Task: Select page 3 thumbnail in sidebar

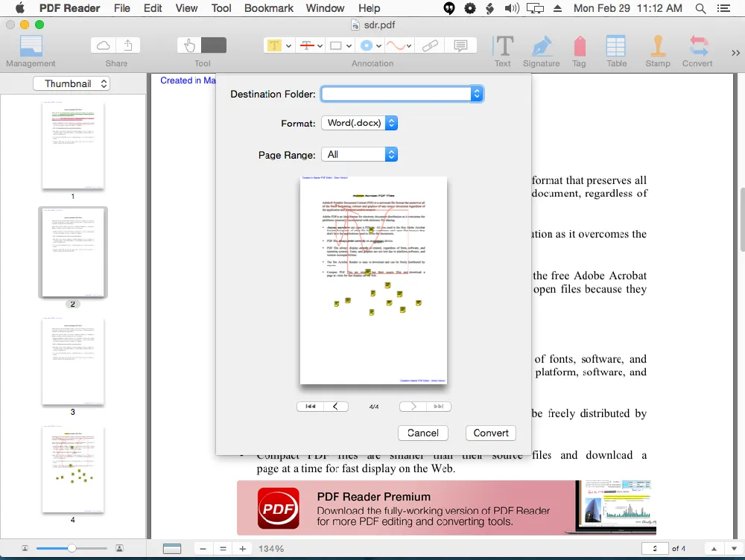Action: (73, 362)
